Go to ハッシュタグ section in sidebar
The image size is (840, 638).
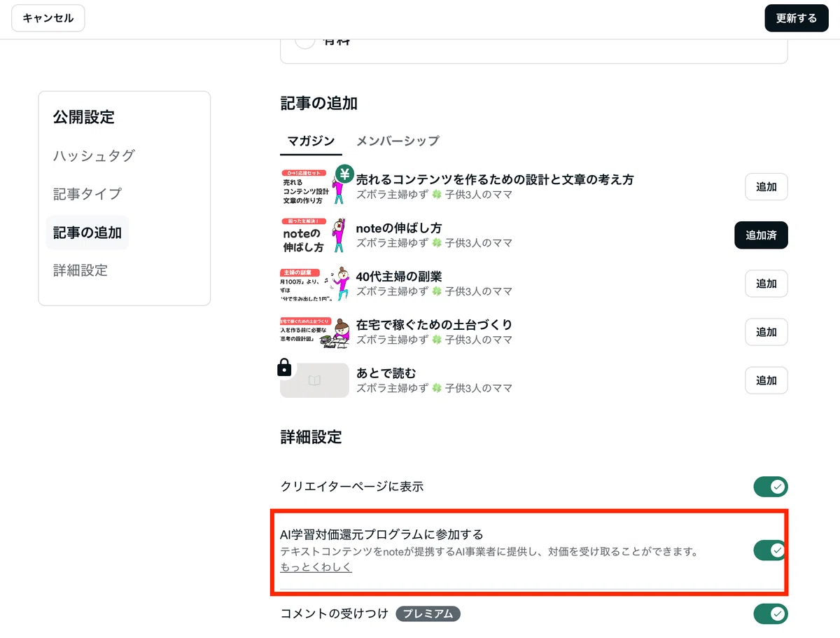point(94,155)
